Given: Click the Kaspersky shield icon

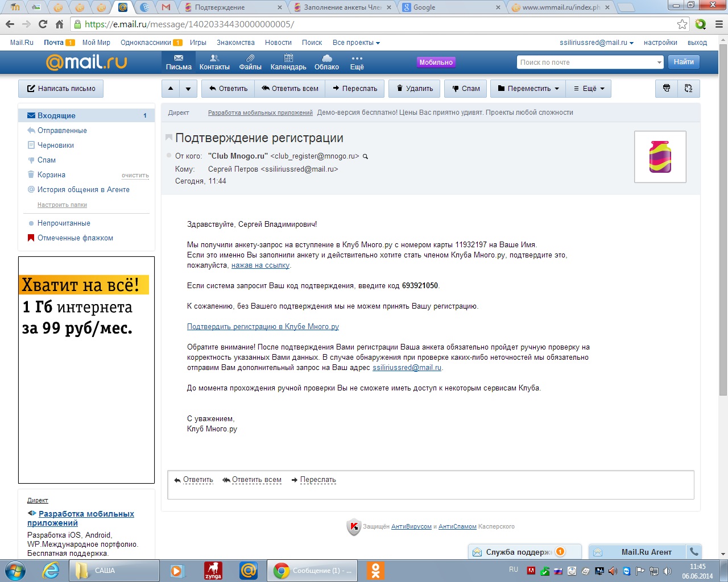Looking at the screenshot, I should tap(354, 527).
